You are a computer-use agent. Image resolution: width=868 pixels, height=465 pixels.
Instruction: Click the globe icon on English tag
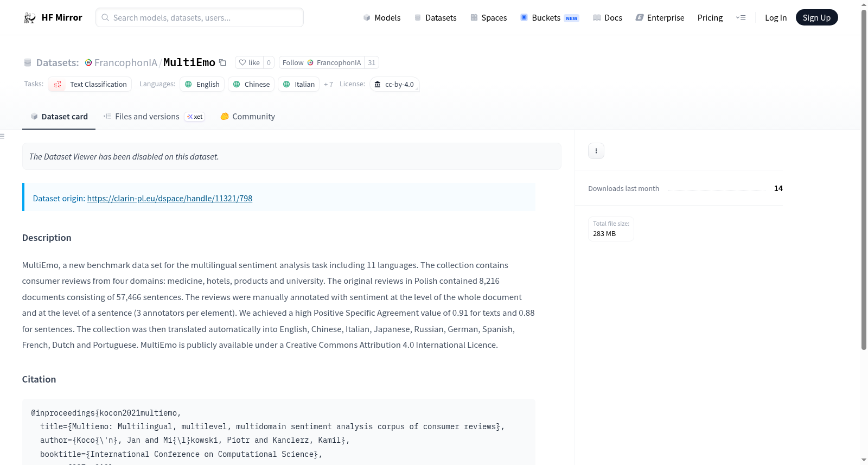(x=188, y=84)
